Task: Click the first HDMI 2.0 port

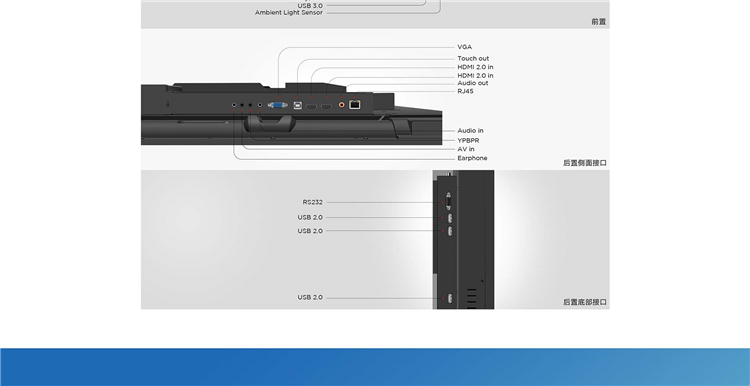Action: click(311, 105)
